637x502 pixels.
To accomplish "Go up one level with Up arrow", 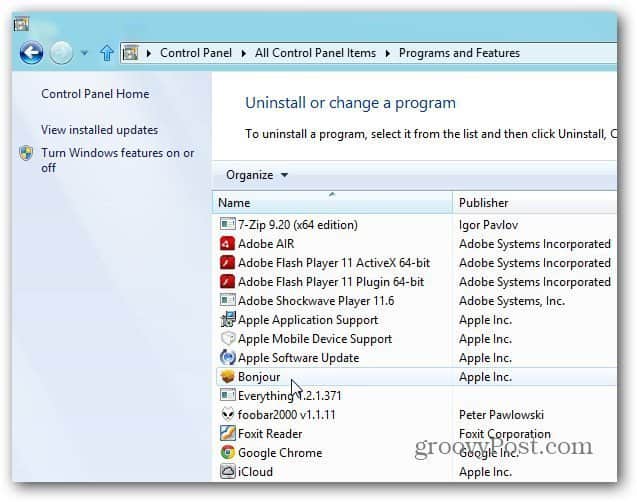I will click(x=107, y=53).
